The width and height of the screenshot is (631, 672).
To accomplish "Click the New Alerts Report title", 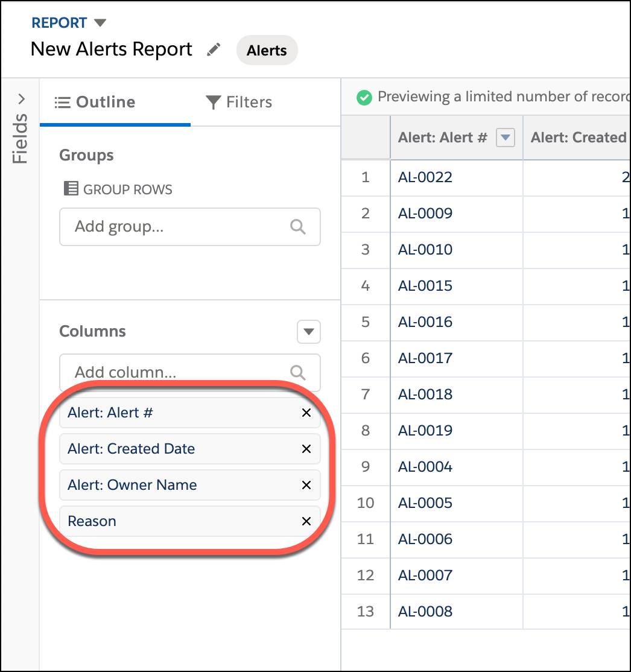I will click(x=112, y=49).
